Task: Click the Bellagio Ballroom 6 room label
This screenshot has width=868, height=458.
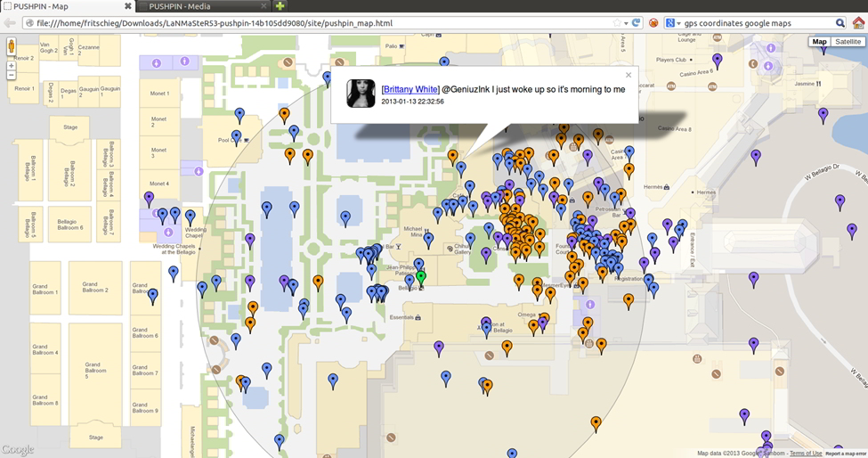Action: click(69, 225)
